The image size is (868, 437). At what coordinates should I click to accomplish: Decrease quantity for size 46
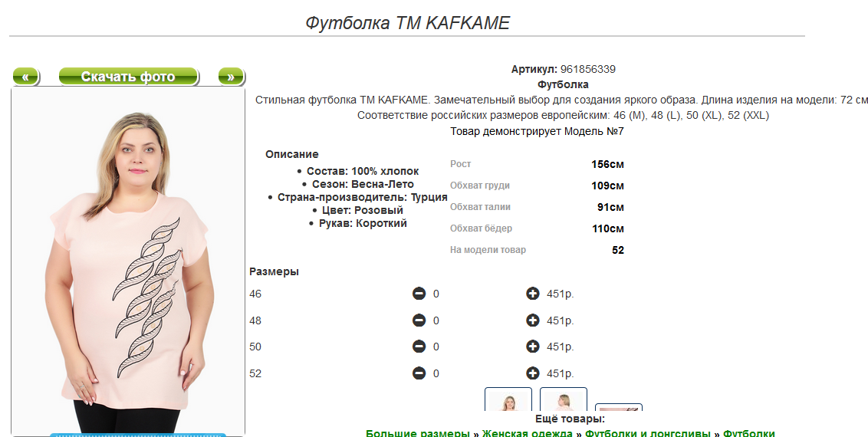click(419, 294)
